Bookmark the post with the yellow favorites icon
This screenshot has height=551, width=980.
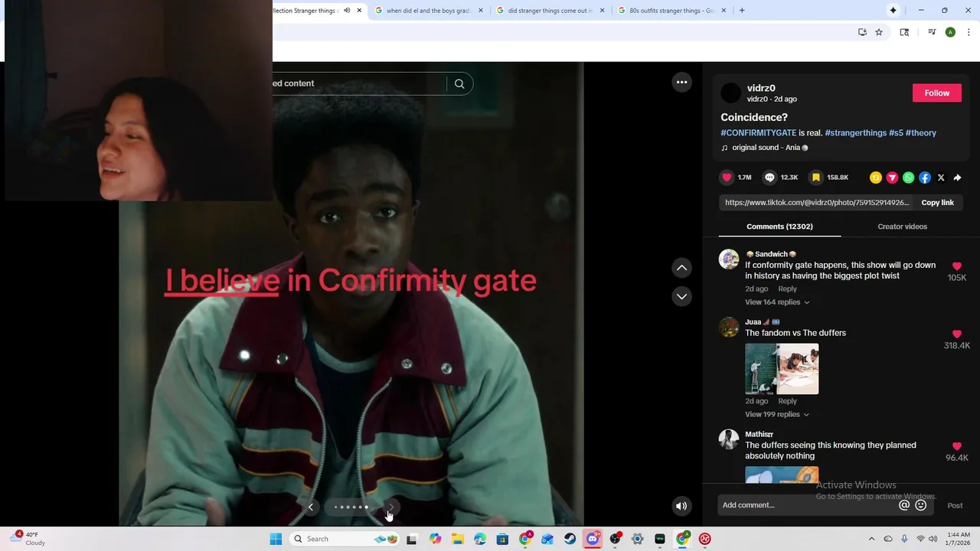click(x=816, y=178)
